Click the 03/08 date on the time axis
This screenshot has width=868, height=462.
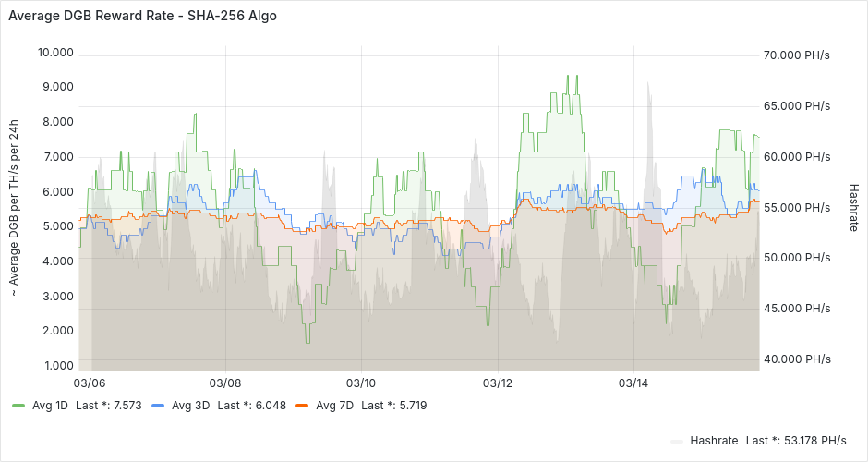coord(225,383)
